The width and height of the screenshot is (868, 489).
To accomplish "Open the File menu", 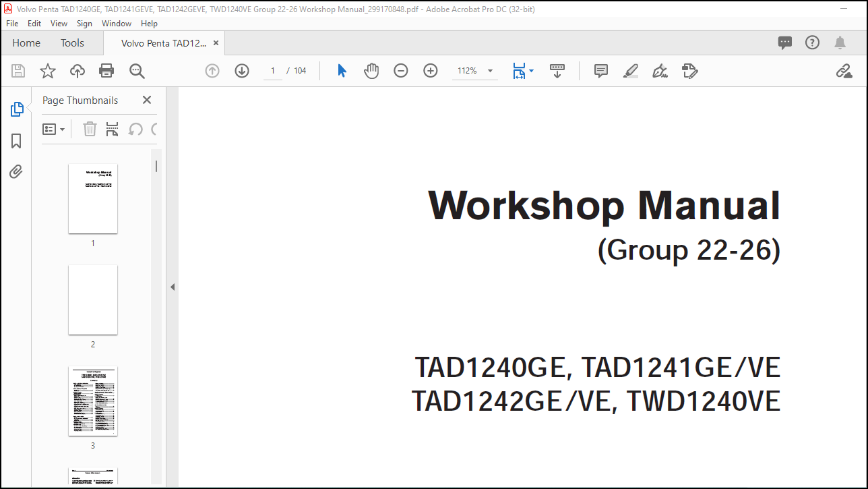I will tap(12, 23).
